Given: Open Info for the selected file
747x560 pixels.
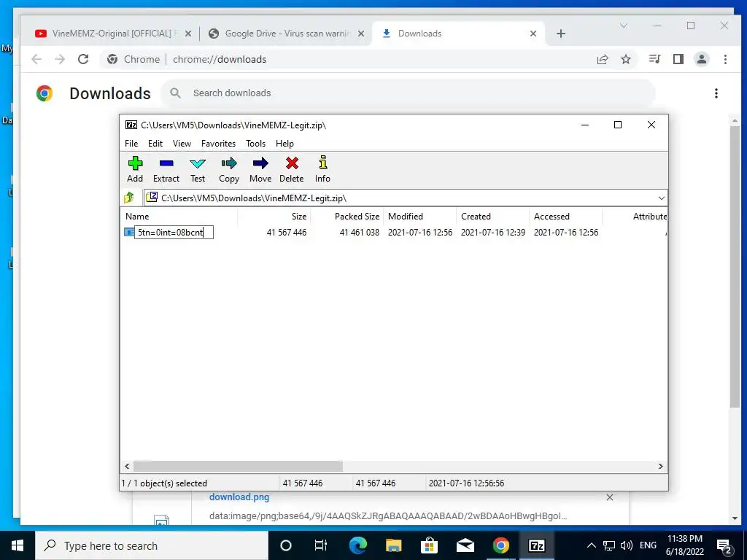Looking at the screenshot, I should pos(322,169).
